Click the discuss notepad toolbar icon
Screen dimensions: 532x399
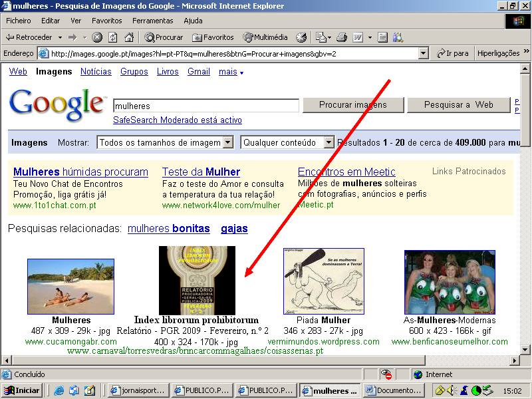point(382,37)
